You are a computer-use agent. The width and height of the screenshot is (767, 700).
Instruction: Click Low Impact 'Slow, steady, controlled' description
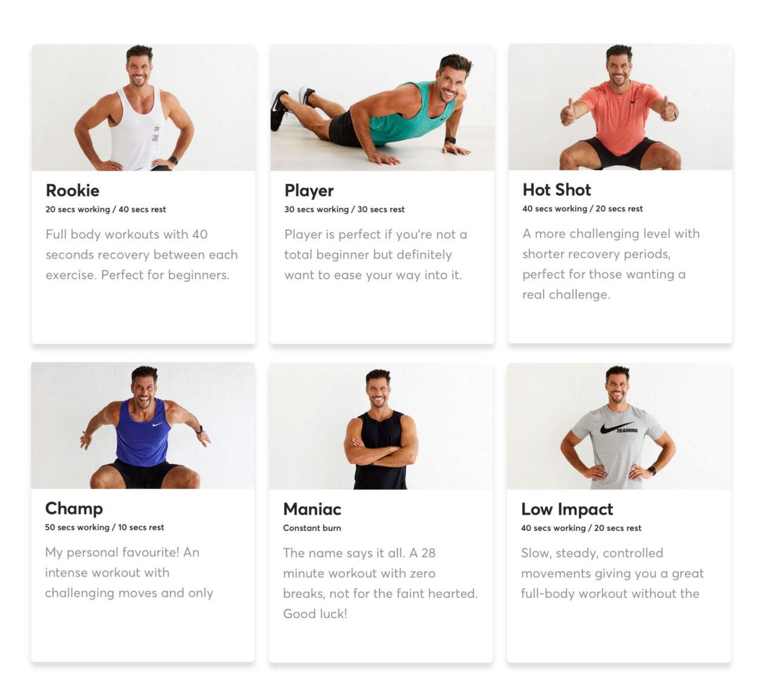click(x=612, y=573)
